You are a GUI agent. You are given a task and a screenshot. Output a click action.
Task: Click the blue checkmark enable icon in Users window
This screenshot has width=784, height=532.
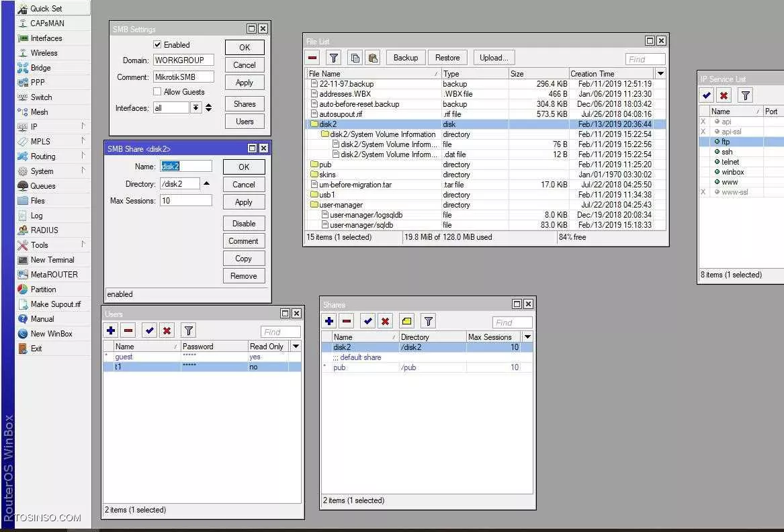point(150,330)
